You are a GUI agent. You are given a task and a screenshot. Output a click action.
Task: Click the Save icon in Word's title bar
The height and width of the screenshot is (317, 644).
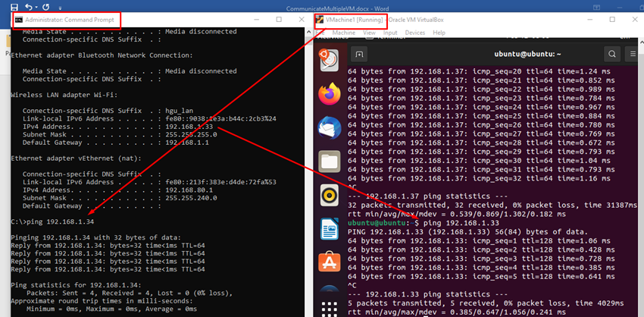pos(14,7)
